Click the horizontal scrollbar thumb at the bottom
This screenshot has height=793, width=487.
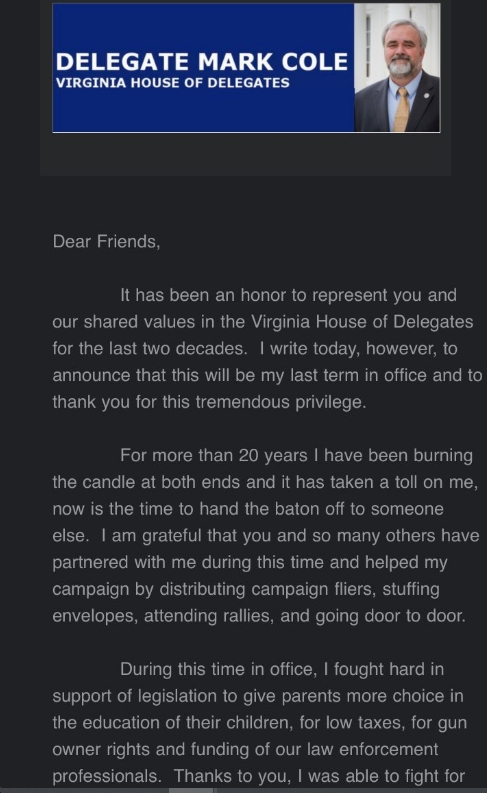tap(191, 790)
